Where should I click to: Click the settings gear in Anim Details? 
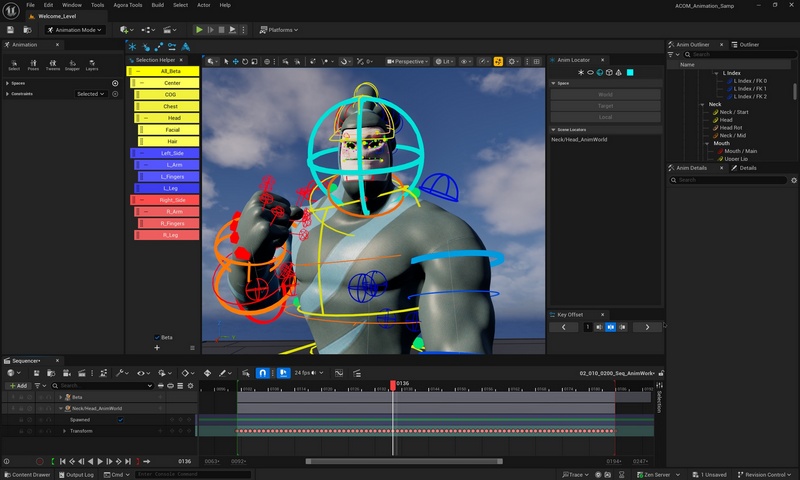tap(792, 180)
